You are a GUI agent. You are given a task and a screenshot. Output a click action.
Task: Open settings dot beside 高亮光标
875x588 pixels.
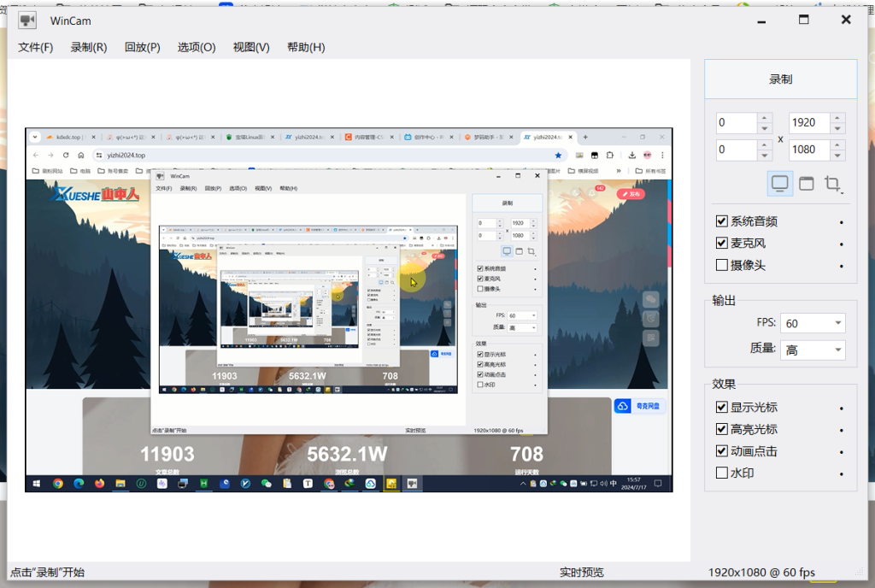(x=842, y=430)
